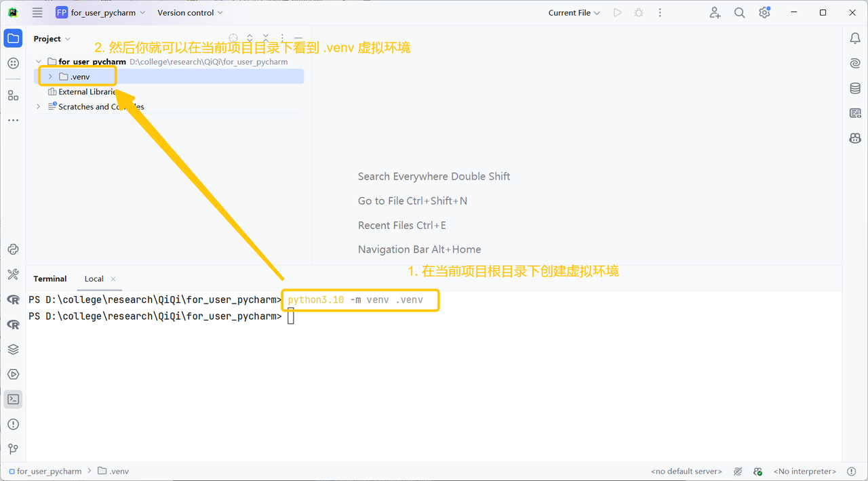The image size is (868, 481).
Task: Expand the .venv folder node
Action: point(50,77)
